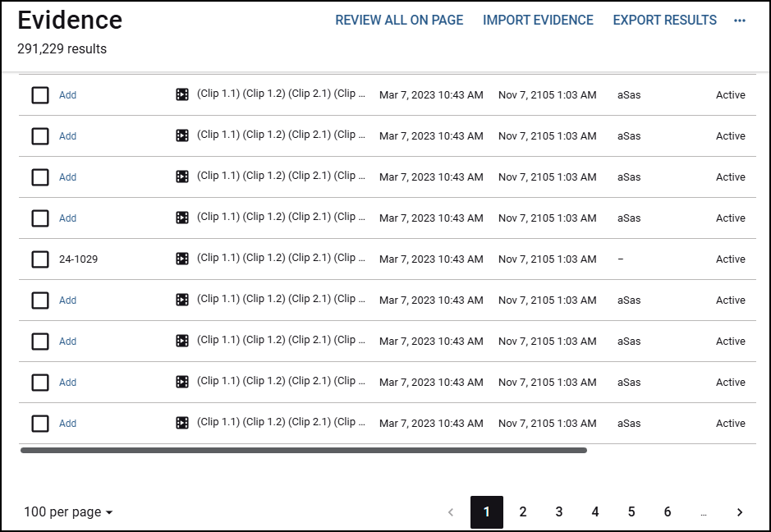The width and height of the screenshot is (771, 532).
Task: Expand pagination ellipsis for more pages
Action: [x=704, y=512]
